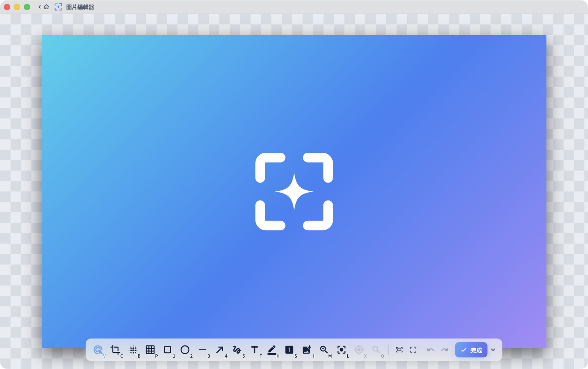Select the Arrow tool

(x=220, y=350)
